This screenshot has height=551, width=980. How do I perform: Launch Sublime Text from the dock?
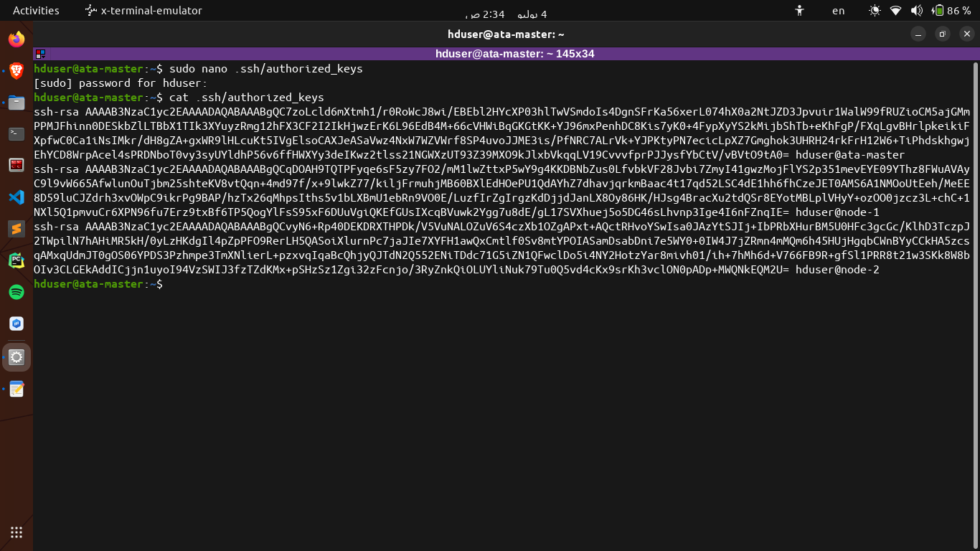16,230
